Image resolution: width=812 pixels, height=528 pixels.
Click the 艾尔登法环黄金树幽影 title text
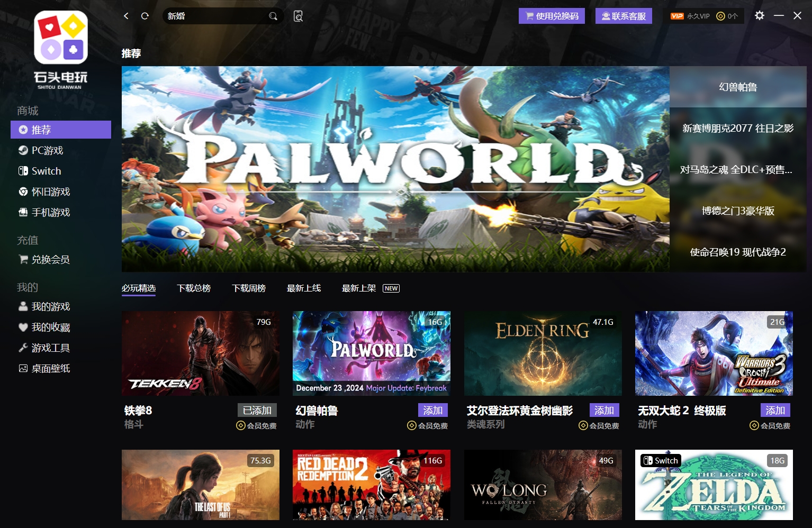tap(520, 411)
